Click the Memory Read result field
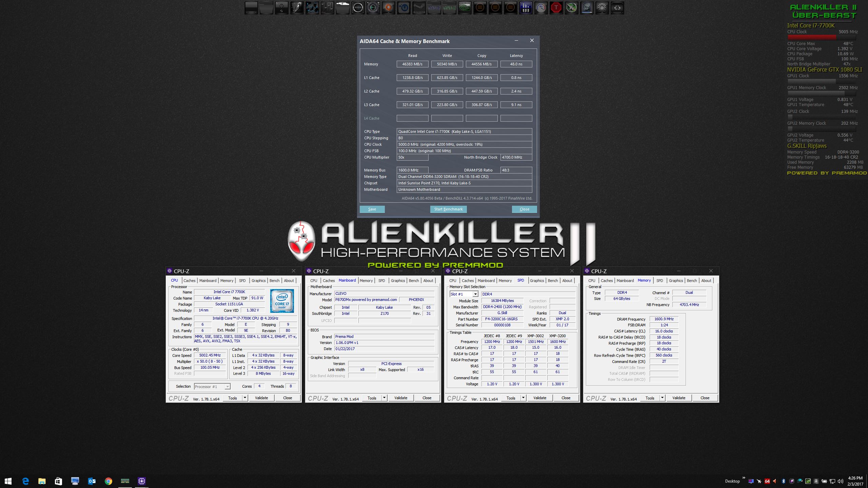868x488 pixels. [x=412, y=64]
